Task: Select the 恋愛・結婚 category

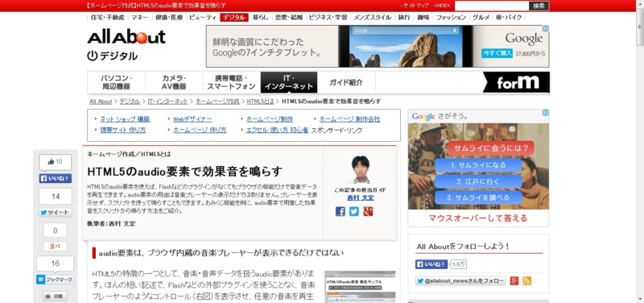Action: (x=289, y=17)
